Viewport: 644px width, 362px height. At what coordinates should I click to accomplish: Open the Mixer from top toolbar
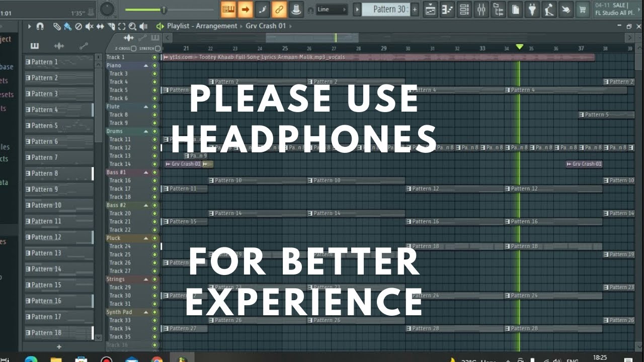click(481, 9)
